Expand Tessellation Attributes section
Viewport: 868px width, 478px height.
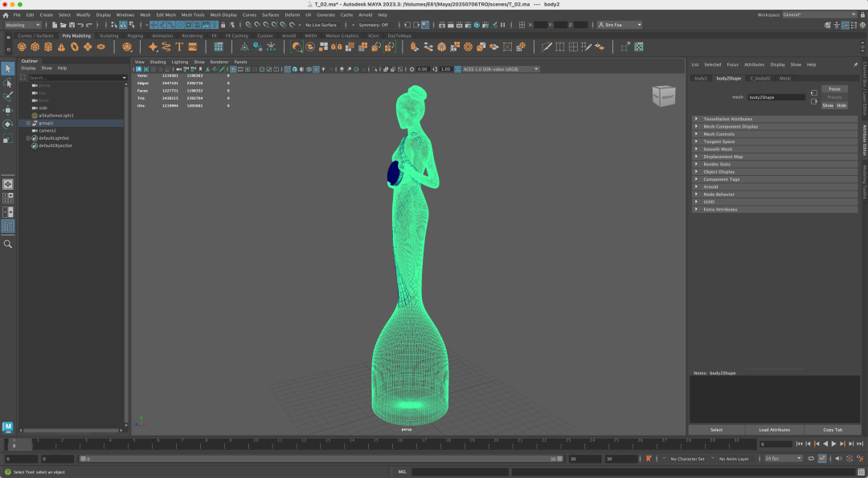(727, 119)
